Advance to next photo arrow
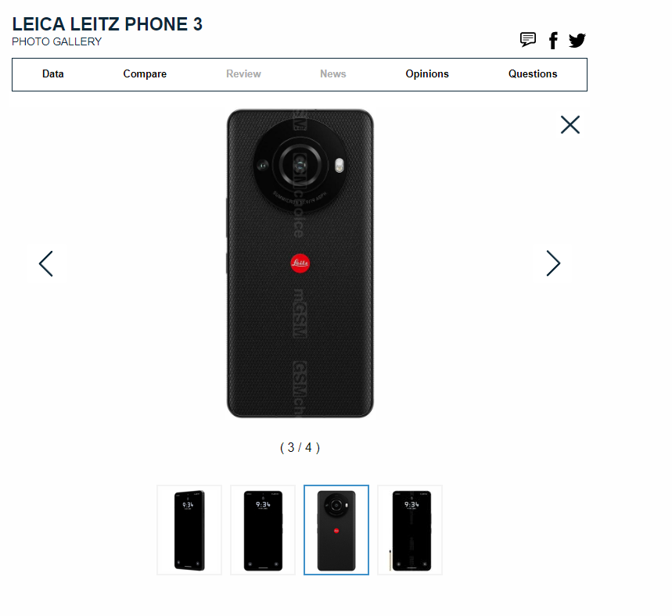 pyautogui.click(x=553, y=263)
